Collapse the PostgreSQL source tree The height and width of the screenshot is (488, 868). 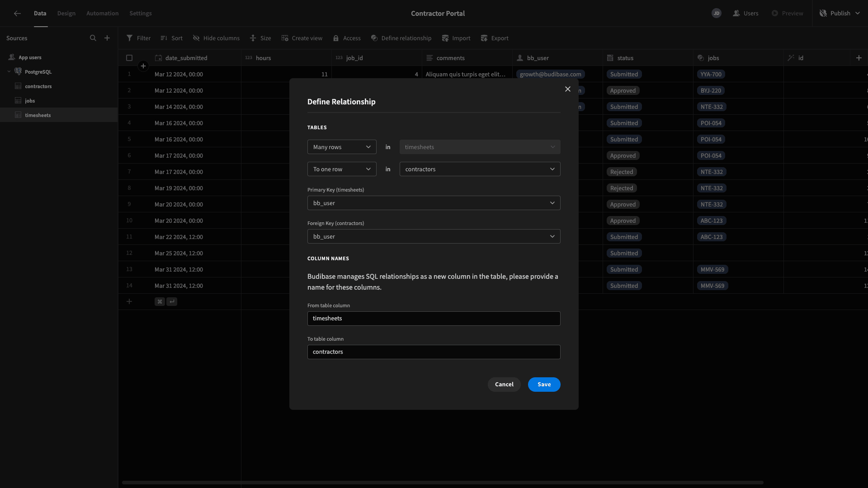[x=9, y=71]
